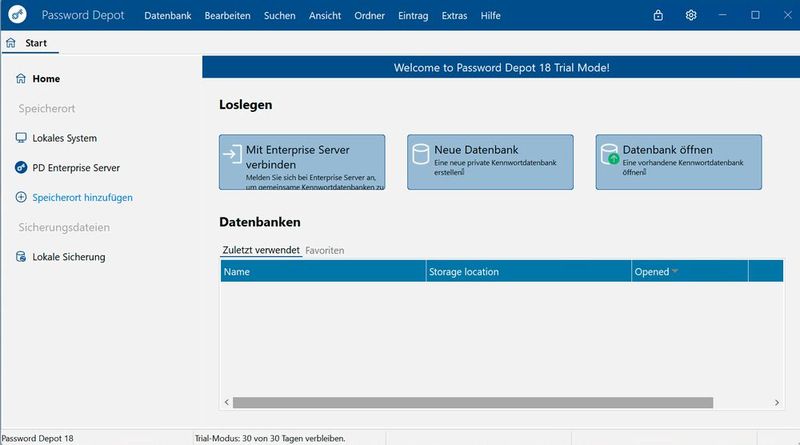Screen dimensions: 800x445
Task: Minimize the Password Depot window
Action: pos(722,15)
